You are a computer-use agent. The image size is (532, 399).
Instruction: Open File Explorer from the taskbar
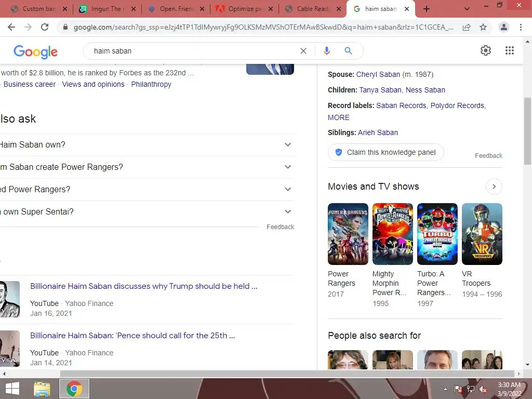42,389
